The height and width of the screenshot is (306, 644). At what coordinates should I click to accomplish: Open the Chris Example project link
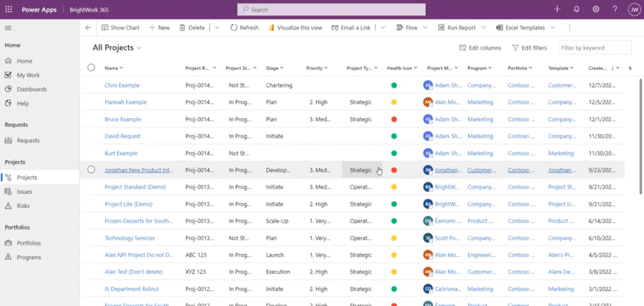click(x=122, y=85)
